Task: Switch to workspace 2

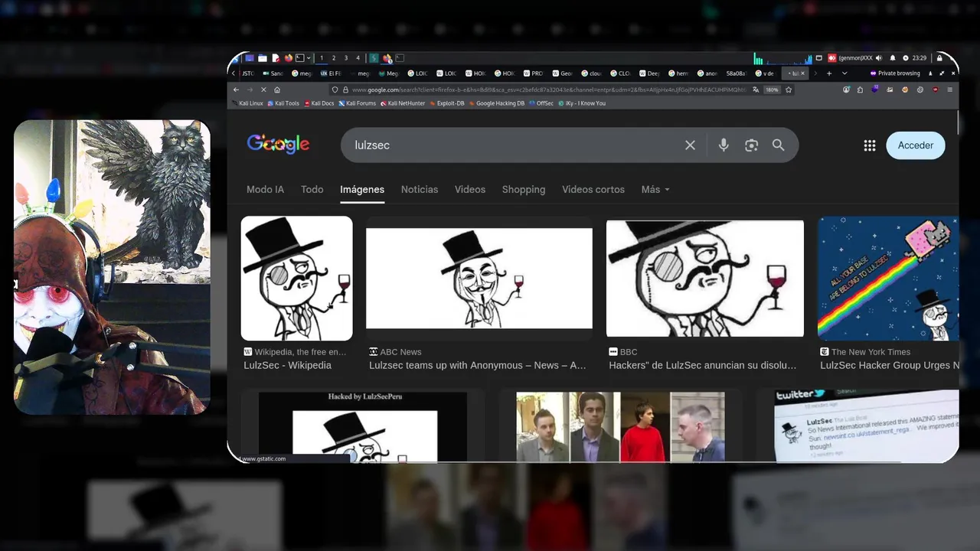Action: (334, 58)
